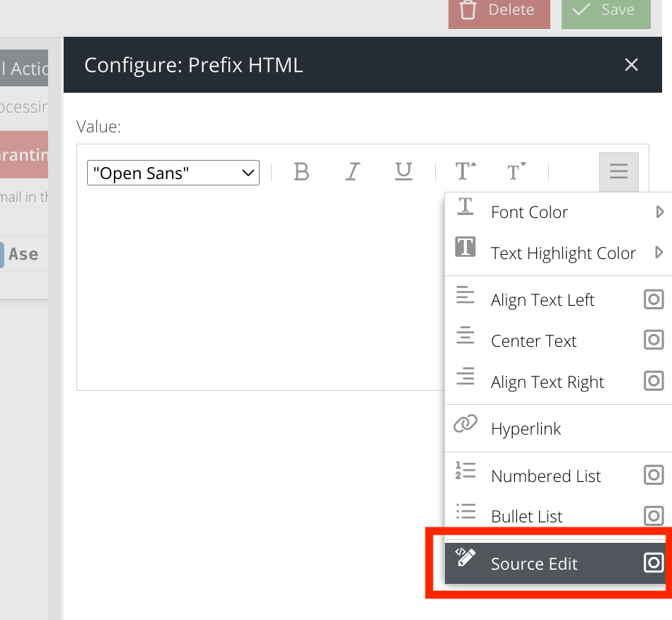Image resolution: width=672 pixels, height=620 pixels.
Task: Select Align Text Right menu entry
Action: click(x=547, y=382)
